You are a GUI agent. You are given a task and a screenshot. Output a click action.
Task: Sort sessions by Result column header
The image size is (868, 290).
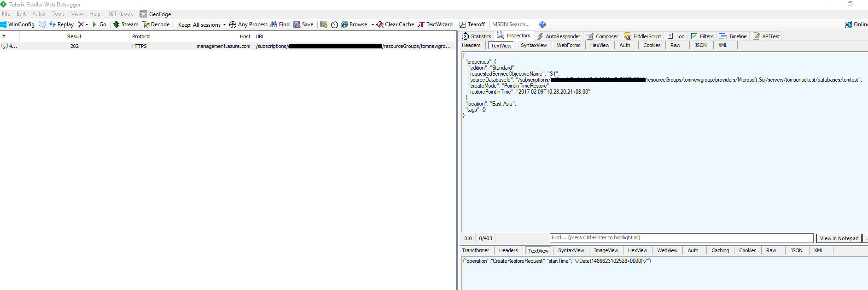click(74, 36)
